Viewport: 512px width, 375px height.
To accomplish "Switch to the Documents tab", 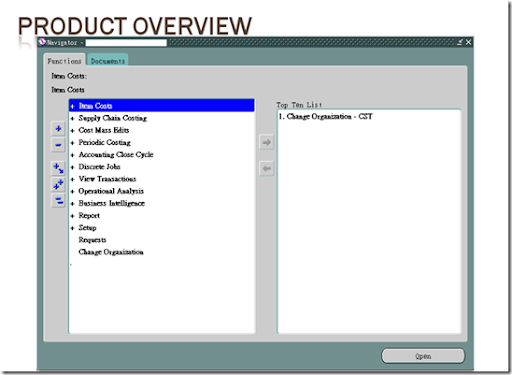I will pos(108,61).
